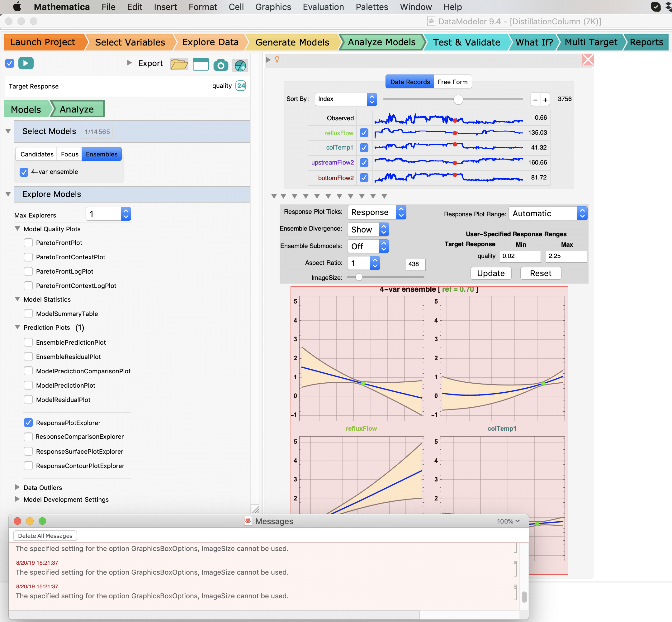Toggle the checkbox beside the play button
672x622 pixels.
10,63
